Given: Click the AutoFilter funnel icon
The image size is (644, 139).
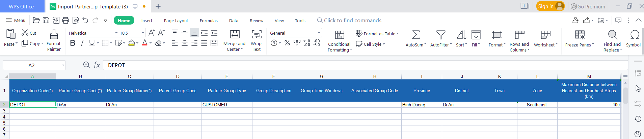Looking at the screenshot, I should click(x=441, y=35).
